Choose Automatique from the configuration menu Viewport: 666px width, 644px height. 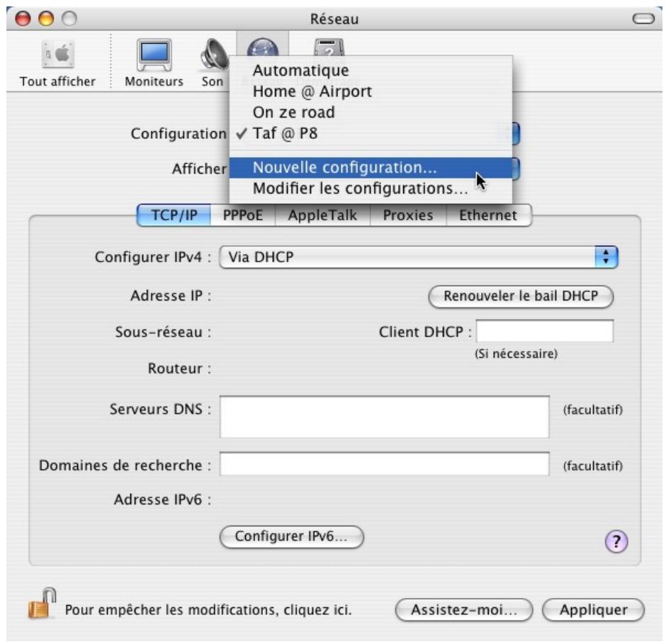pos(371,71)
